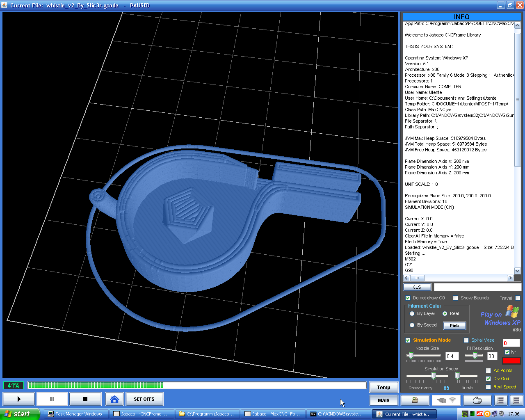The image size is (525, 420).
Task: Enable the Show Bounds checkbox
Action: (x=455, y=298)
